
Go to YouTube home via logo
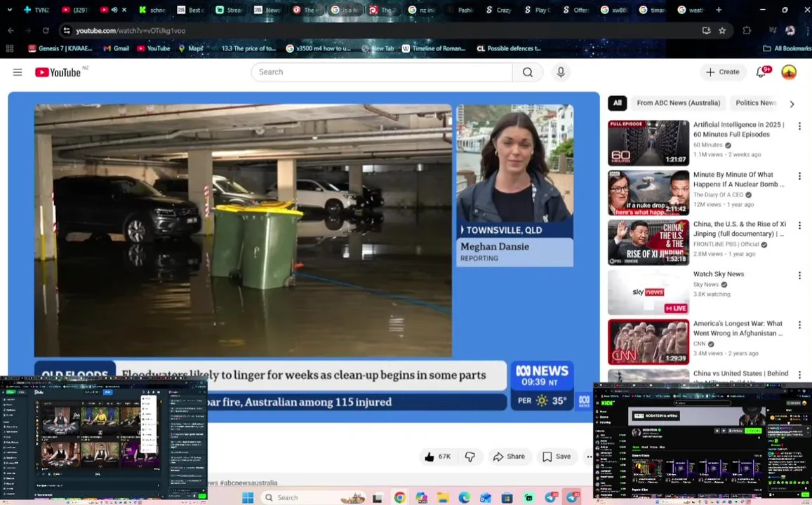click(58, 72)
